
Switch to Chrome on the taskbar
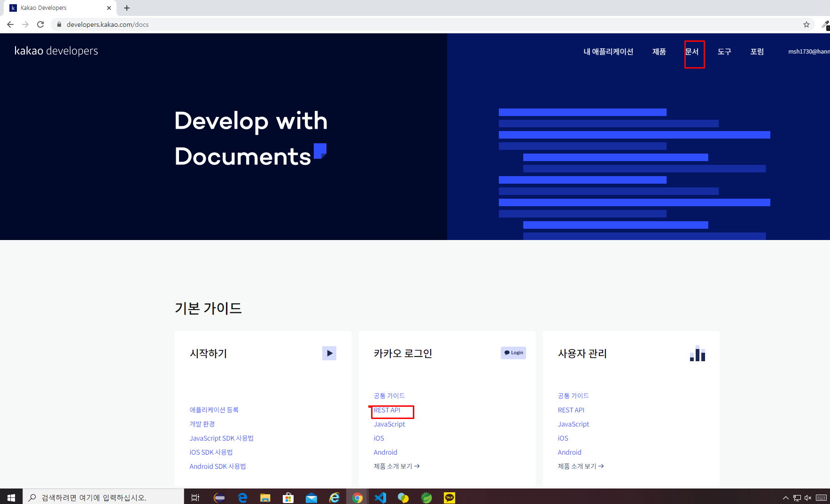tap(357, 497)
